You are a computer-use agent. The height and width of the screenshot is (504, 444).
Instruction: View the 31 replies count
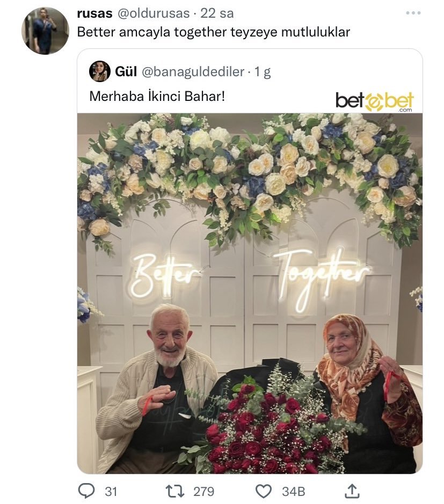pos(111,492)
